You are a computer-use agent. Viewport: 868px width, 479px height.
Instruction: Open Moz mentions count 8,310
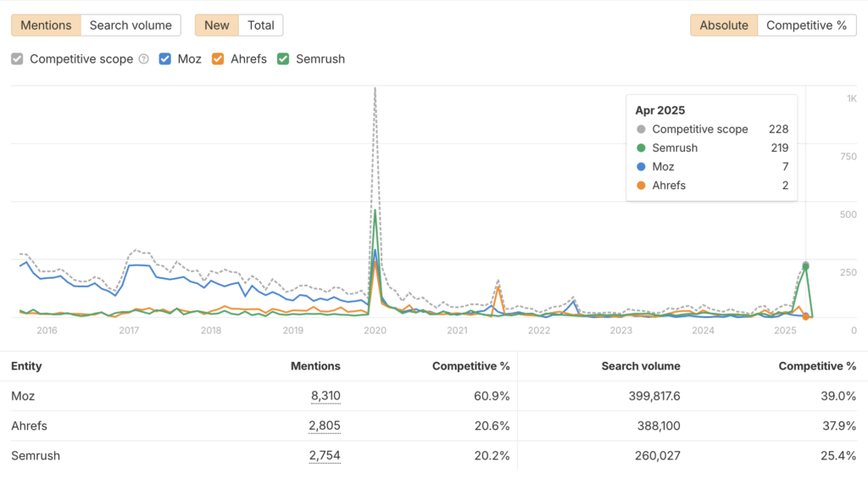(325, 396)
